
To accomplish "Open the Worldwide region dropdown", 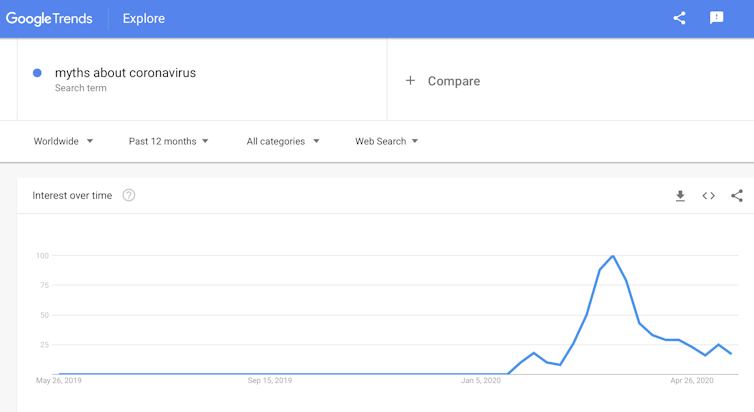I will [63, 141].
